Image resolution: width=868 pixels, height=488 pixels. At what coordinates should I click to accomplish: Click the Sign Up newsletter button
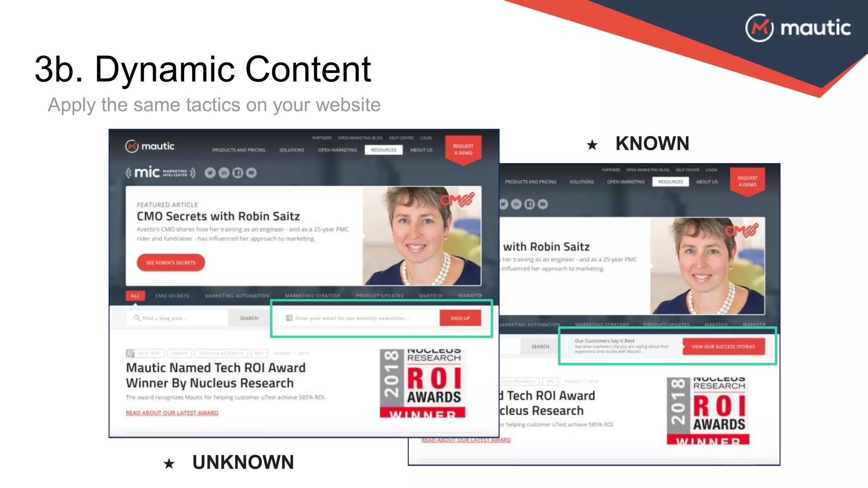(x=460, y=318)
